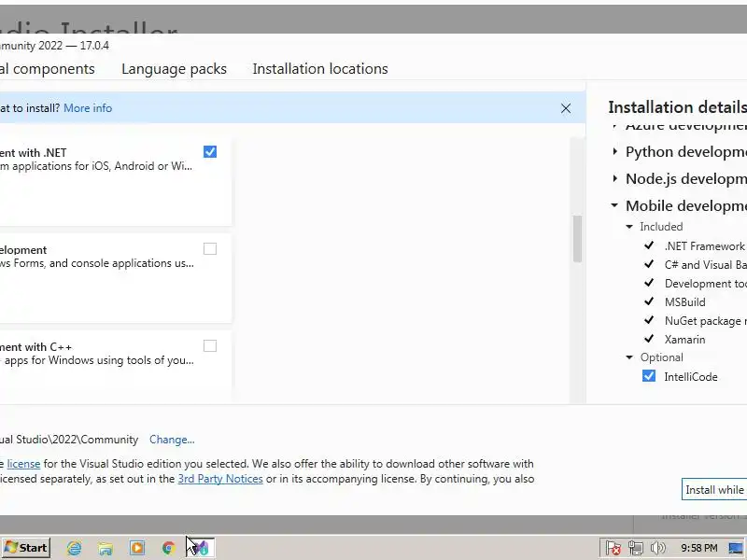Collapse the Optional components list
The width and height of the screenshot is (747, 560).
pos(629,357)
